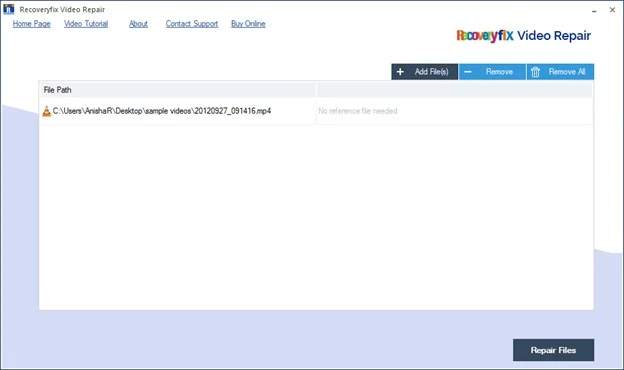Click the plus icon on Add File(s)

tap(400, 72)
